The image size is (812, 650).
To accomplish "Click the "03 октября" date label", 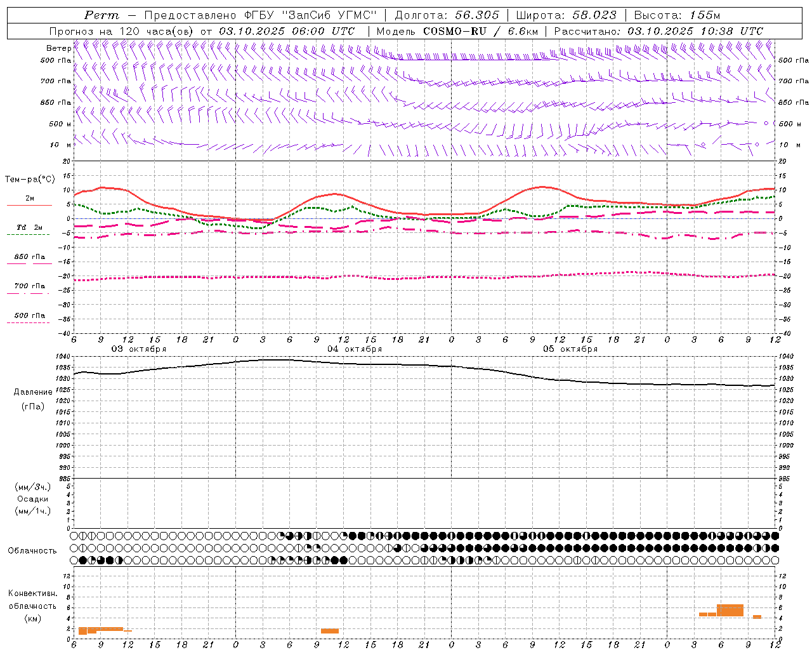I will [139, 349].
